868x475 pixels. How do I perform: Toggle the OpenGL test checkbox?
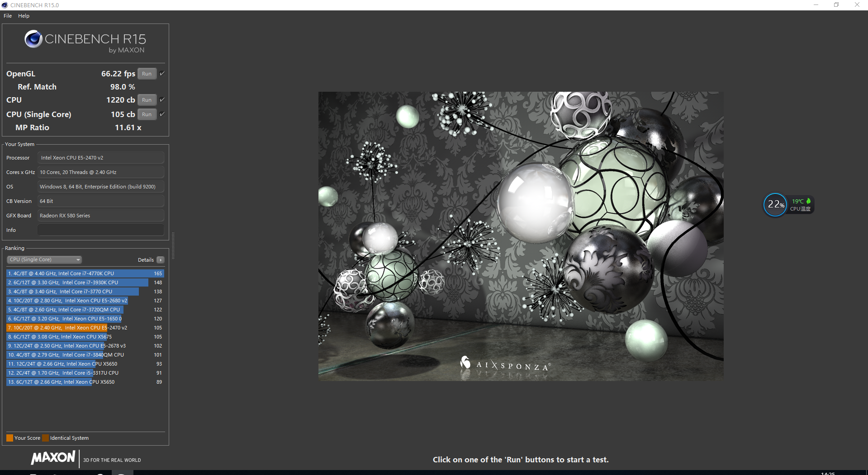pyautogui.click(x=162, y=73)
